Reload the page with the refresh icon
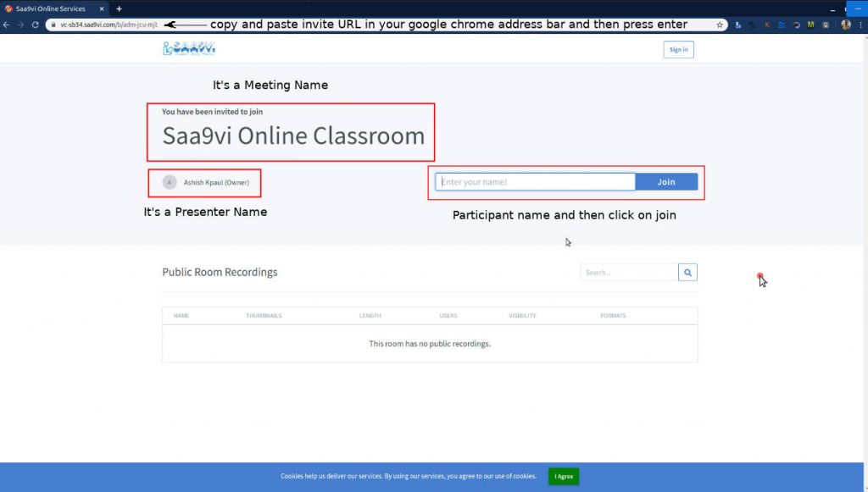This screenshot has width=868, height=492. [x=35, y=25]
